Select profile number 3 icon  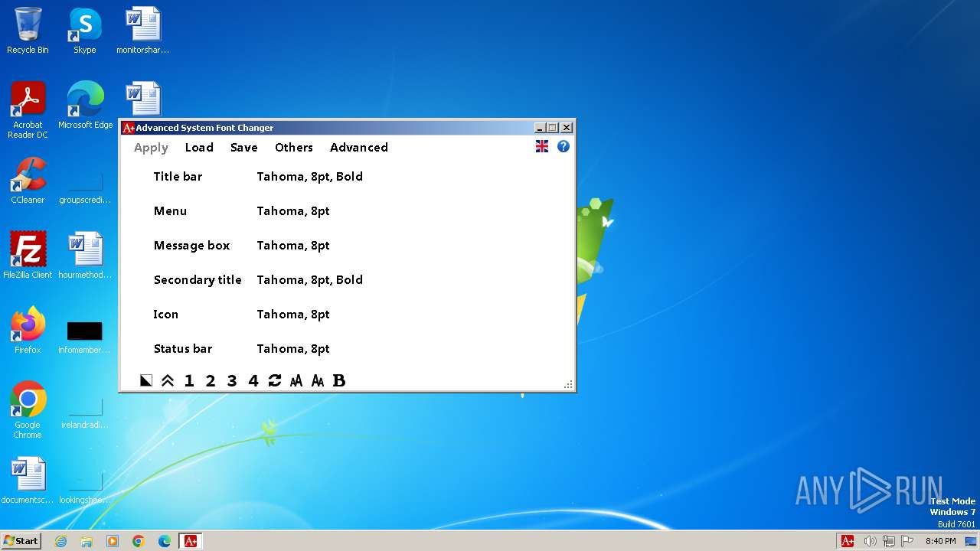[232, 380]
